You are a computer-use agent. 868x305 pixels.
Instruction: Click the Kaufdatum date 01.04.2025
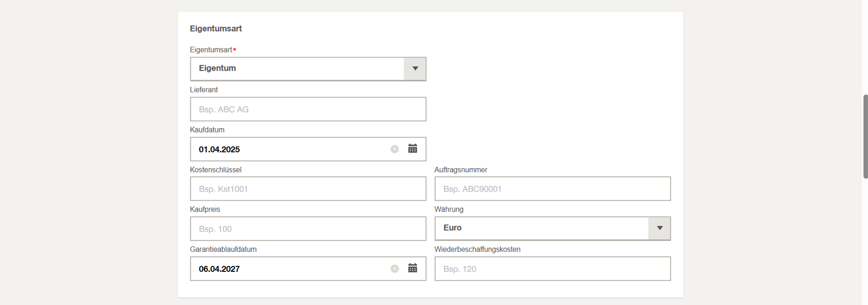tap(219, 149)
